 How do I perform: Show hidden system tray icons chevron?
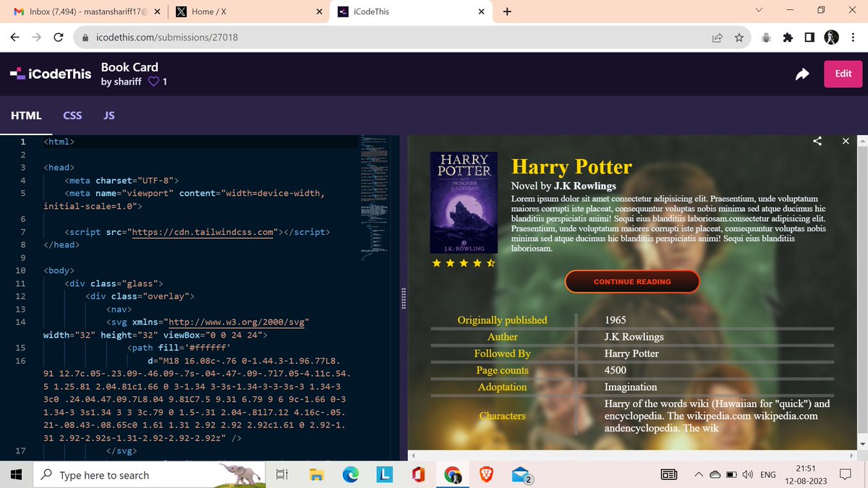[698, 475]
